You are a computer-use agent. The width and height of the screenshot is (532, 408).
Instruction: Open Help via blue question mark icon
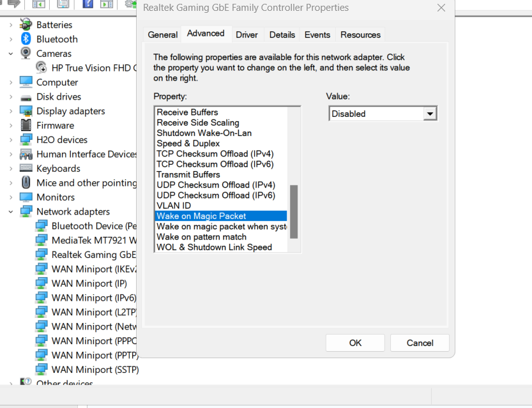click(x=88, y=4)
